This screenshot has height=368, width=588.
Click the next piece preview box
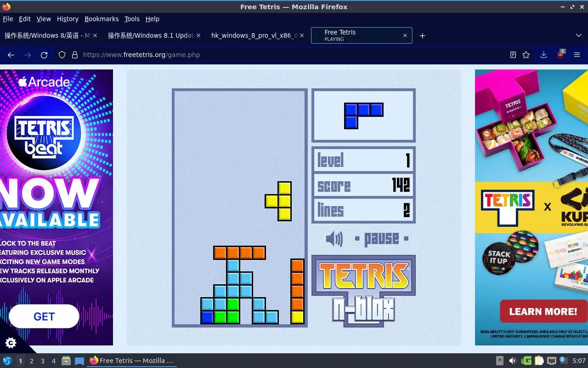(x=363, y=115)
